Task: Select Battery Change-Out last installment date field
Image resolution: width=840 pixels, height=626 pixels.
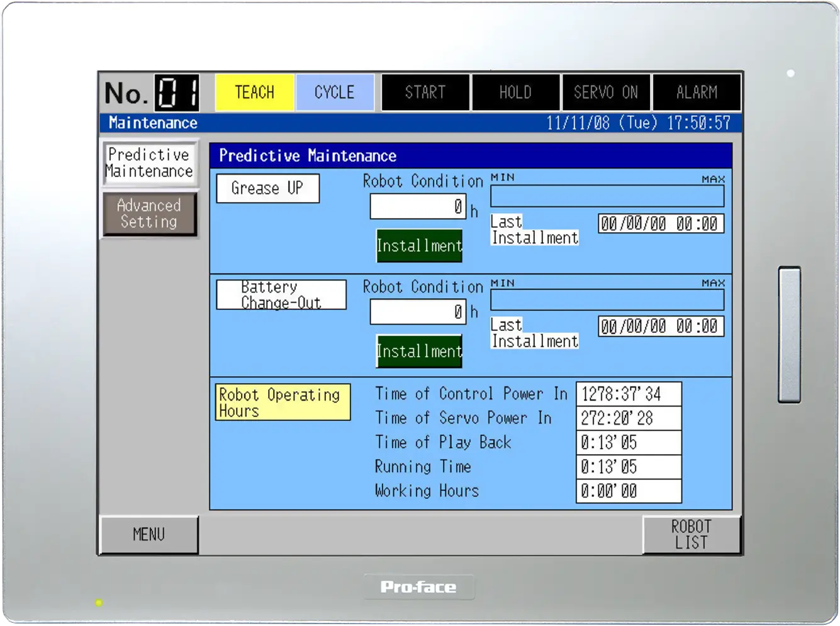Action: [661, 326]
